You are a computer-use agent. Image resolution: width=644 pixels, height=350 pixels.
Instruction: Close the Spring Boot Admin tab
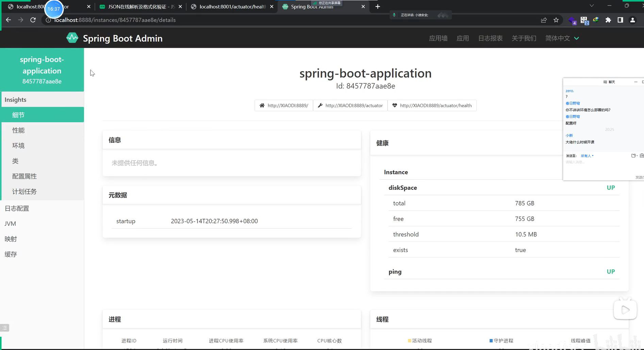363,6
